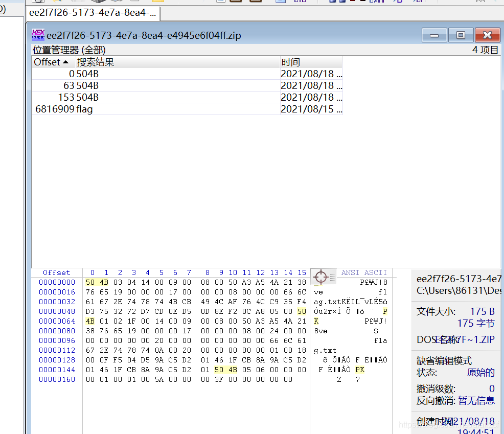Click hex offset row 00000096

coord(57,340)
